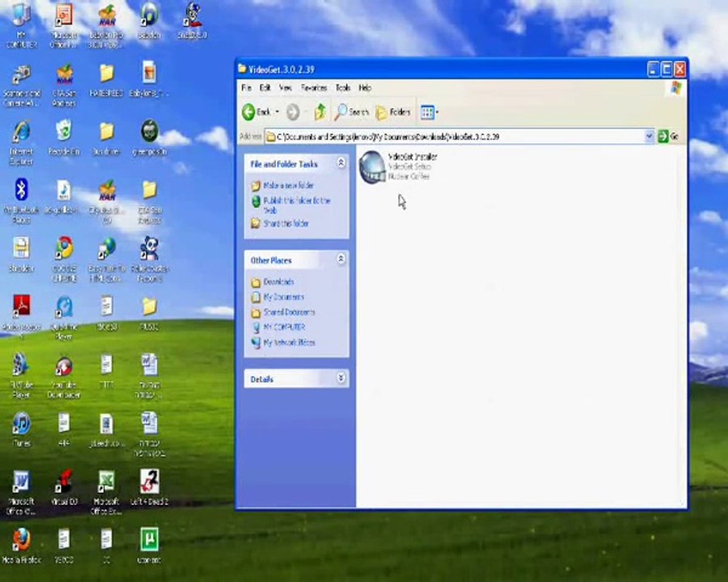728x582 pixels.
Task: Open the Tools menu
Action: pos(343,88)
